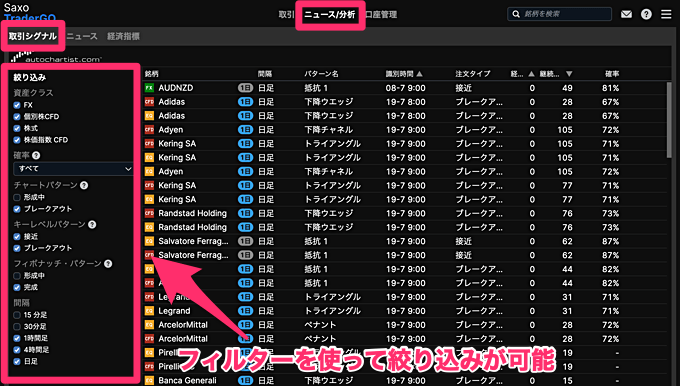The height and width of the screenshot is (386, 680).
Task: Uncheck the FX asset class filter
Action: point(17,105)
